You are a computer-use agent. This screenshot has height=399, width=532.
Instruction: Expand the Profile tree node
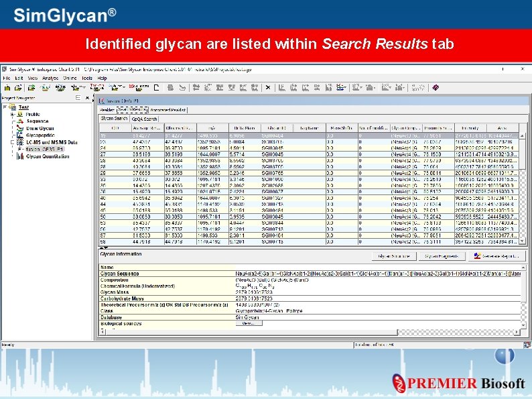pyautogui.click(x=13, y=114)
